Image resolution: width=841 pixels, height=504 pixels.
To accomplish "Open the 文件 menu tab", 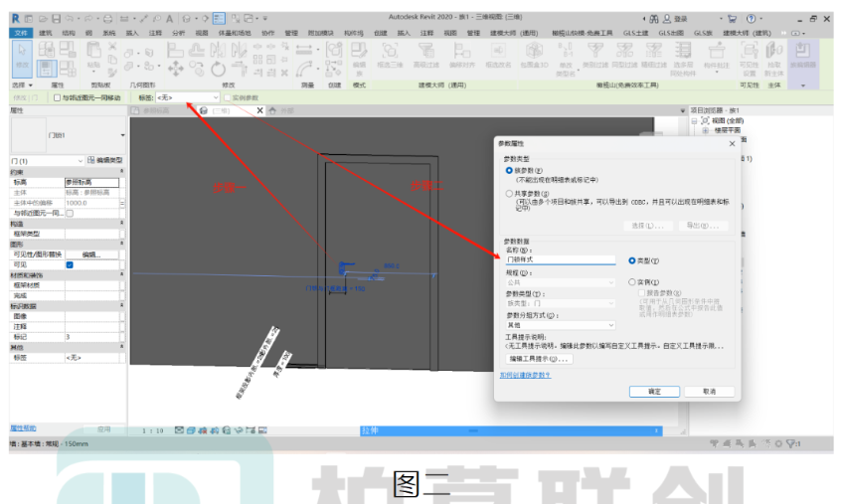I will pos(21,33).
